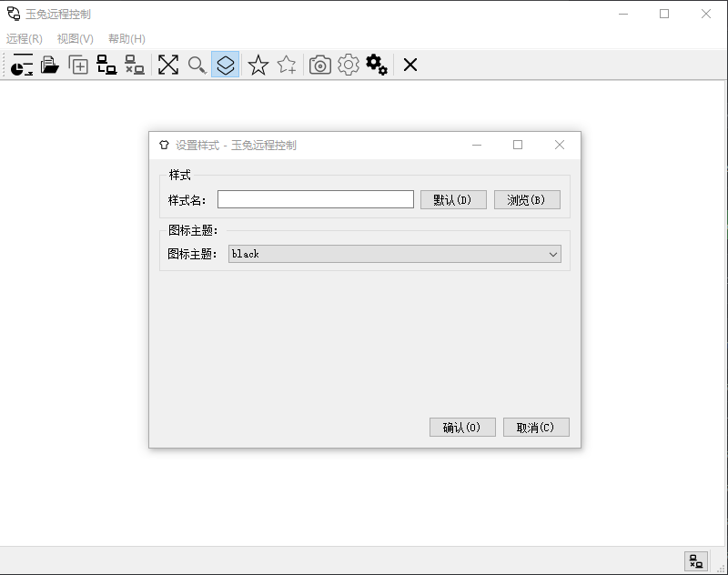Click the camera screenshot toolbar icon
Image resolution: width=728 pixels, height=575 pixels.
(x=319, y=65)
